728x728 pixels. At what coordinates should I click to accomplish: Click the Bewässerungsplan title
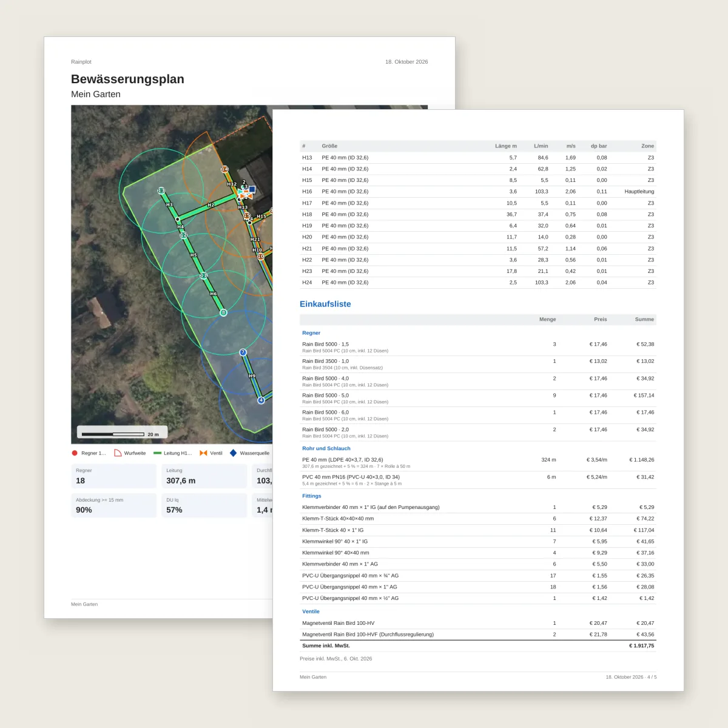coord(127,79)
